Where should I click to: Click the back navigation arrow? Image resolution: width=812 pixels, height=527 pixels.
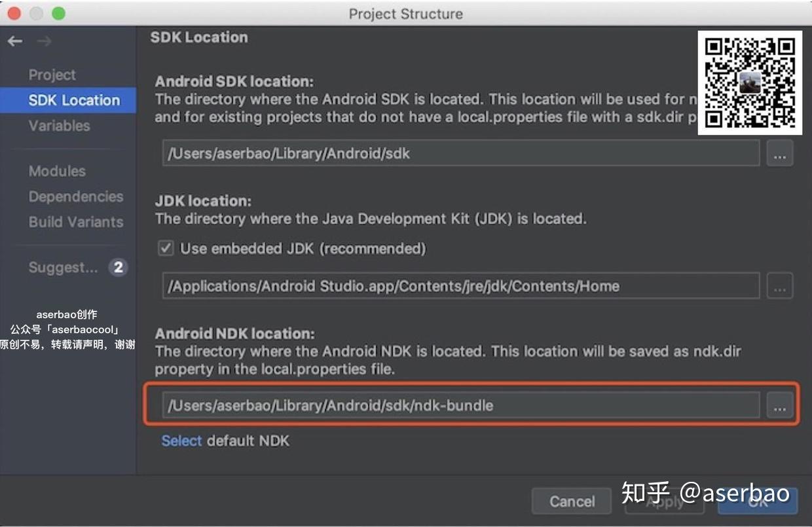pyautogui.click(x=14, y=41)
